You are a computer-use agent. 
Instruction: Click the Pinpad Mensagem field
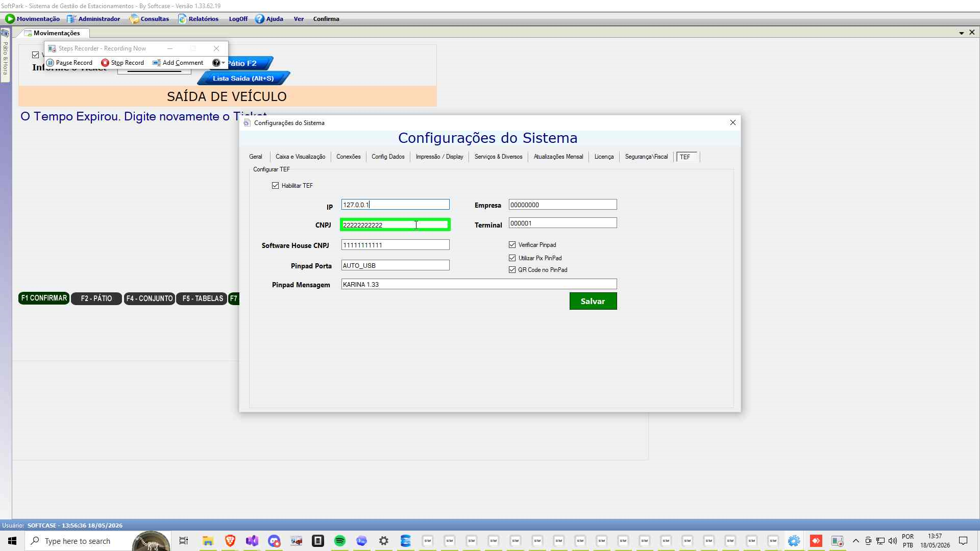479,284
